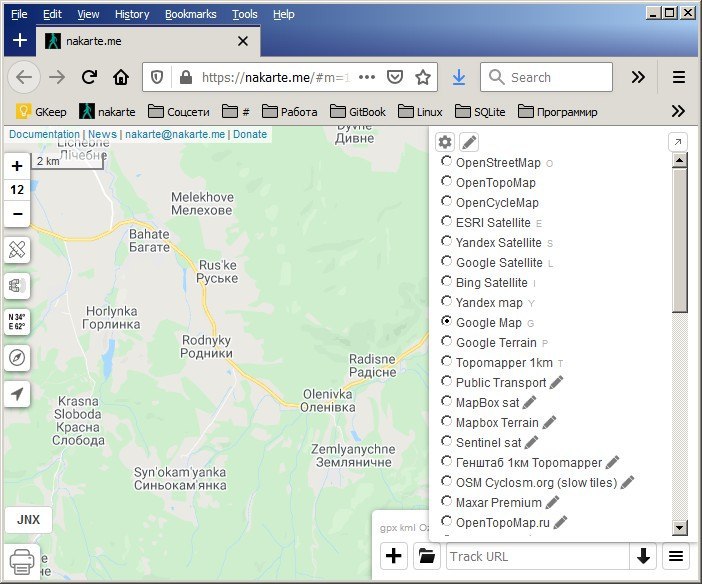Click the pencil icon above the layer list
The height and width of the screenshot is (584, 702).
[x=469, y=142]
